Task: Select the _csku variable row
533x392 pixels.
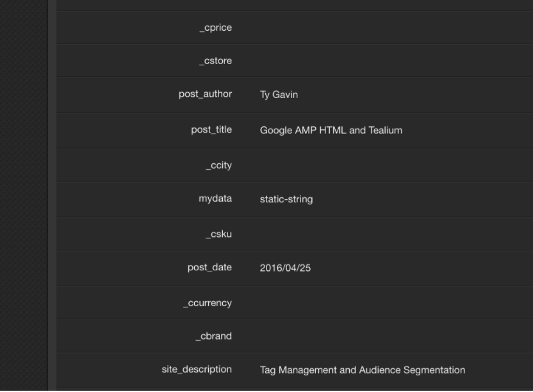Action: (220, 233)
